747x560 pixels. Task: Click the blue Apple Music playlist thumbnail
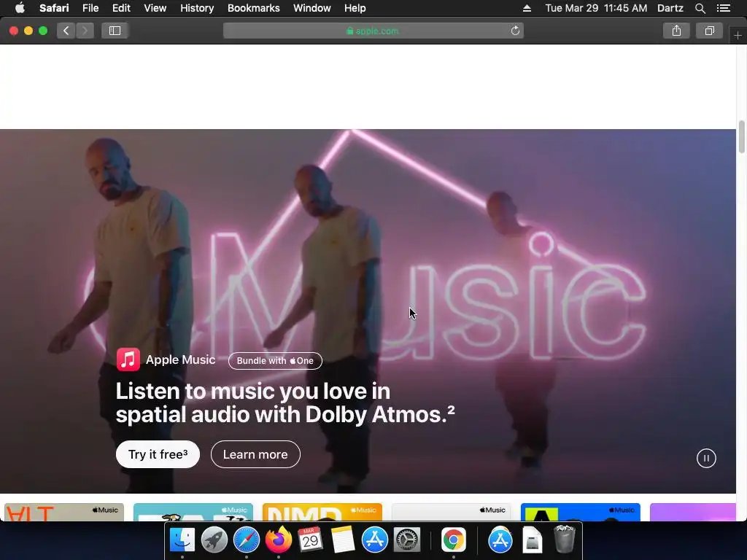tap(580, 512)
